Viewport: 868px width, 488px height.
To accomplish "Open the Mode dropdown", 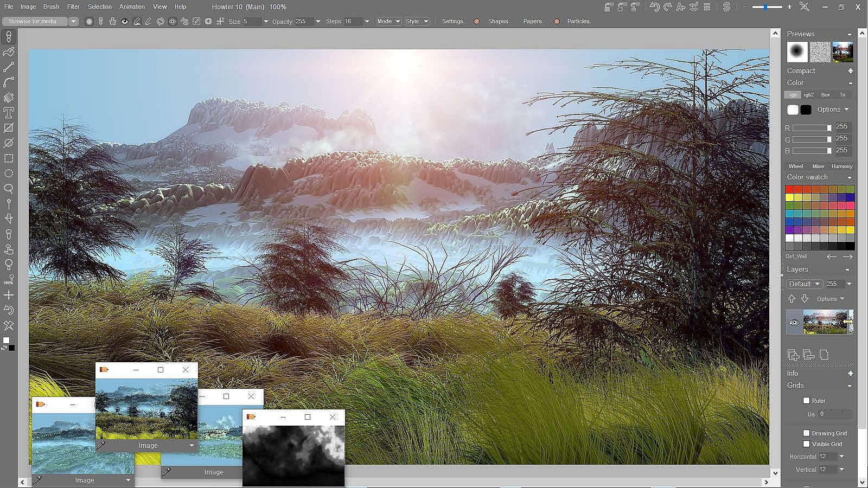I will coord(388,22).
